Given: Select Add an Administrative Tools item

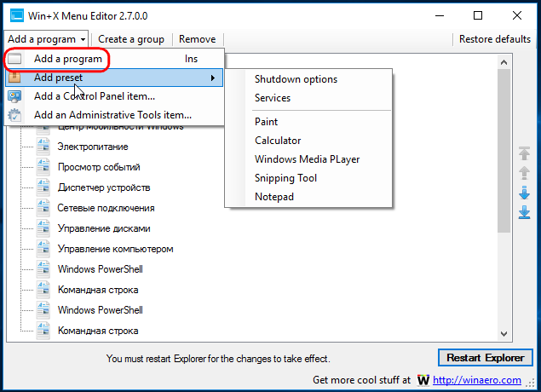Looking at the screenshot, I should [114, 115].
